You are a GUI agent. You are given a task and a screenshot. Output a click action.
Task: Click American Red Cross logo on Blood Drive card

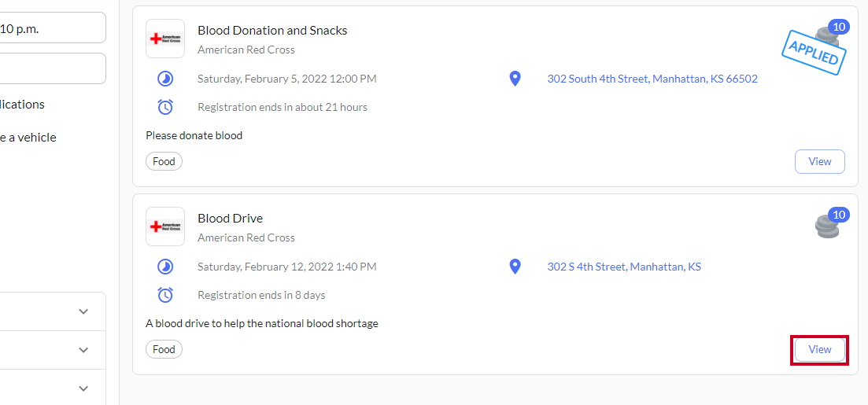click(165, 226)
